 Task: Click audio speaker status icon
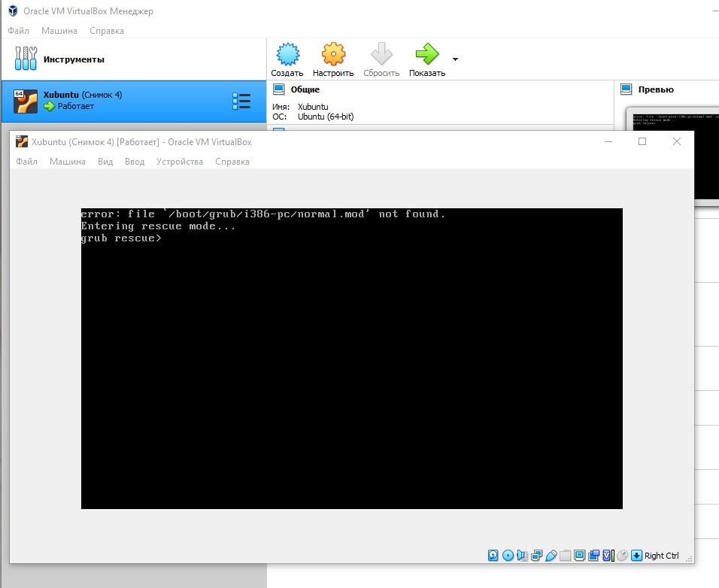(x=522, y=556)
